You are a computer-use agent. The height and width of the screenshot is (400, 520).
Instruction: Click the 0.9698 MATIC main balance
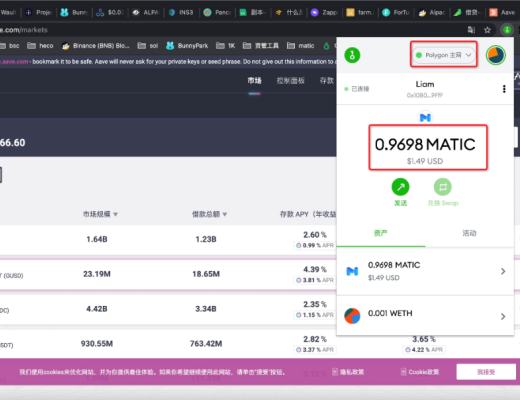click(x=425, y=145)
